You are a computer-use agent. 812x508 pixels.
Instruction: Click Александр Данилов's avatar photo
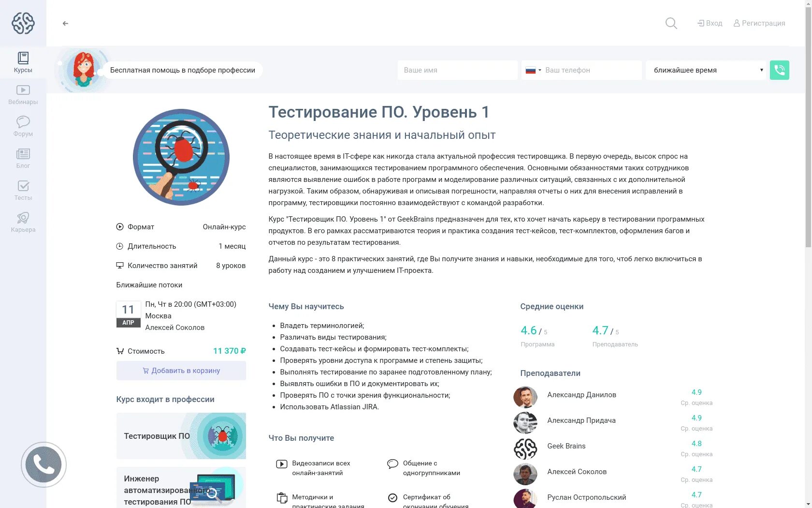[525, 397]
